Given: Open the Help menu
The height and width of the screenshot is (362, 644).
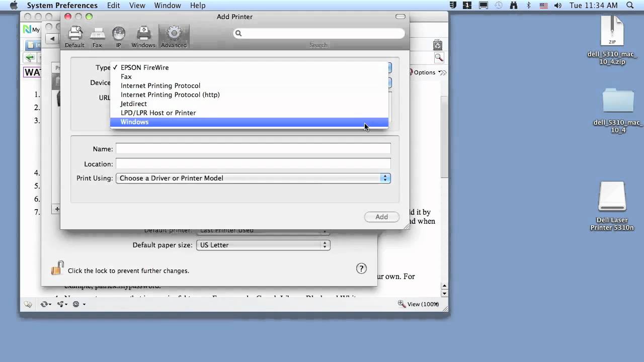Looking at the screenshot, I should click(x=198, y=6).
